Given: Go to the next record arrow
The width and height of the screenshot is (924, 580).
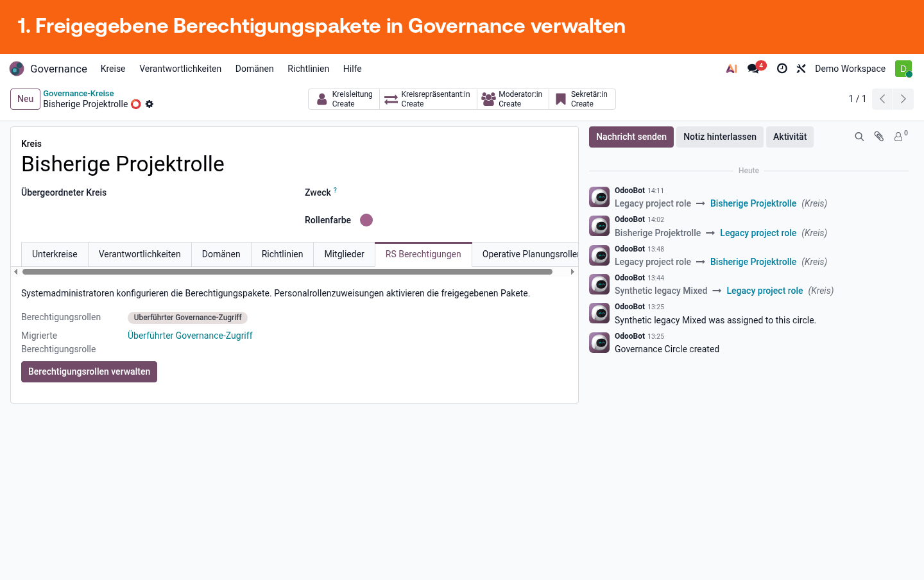Looking at the screenshot, I should (903, 99).
